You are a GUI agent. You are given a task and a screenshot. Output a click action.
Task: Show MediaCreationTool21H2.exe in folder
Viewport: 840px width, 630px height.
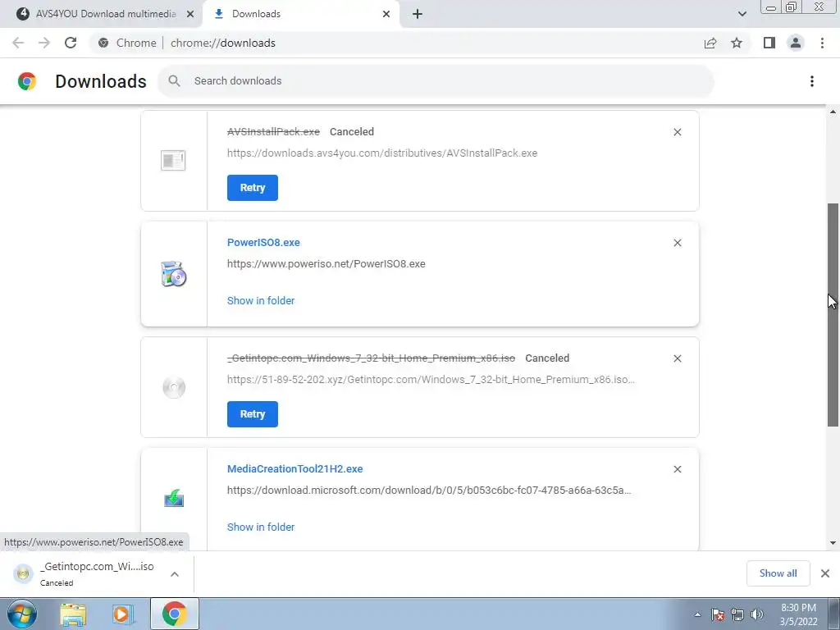tap(261, 527)
